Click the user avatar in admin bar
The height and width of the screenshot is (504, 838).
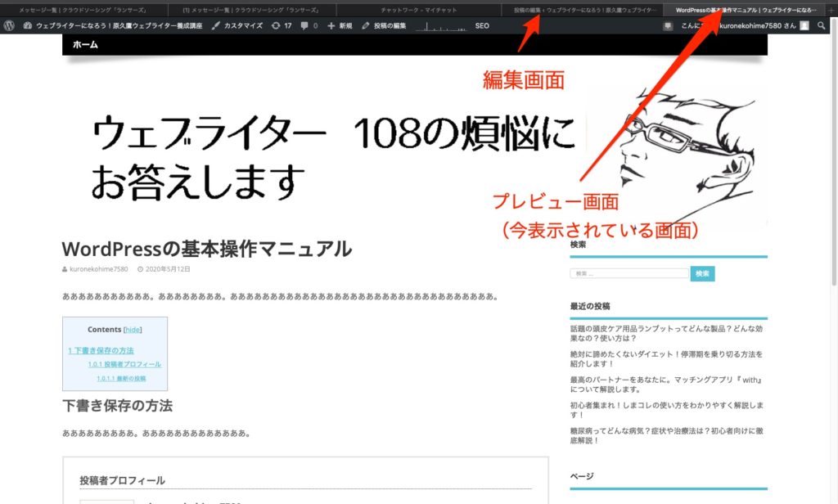tap(804, 25)
